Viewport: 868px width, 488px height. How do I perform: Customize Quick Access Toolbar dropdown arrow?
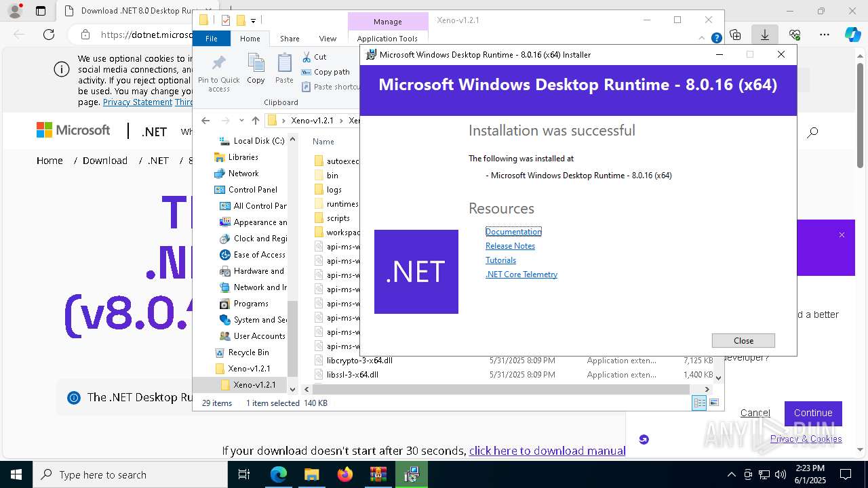tap(253, 21)
